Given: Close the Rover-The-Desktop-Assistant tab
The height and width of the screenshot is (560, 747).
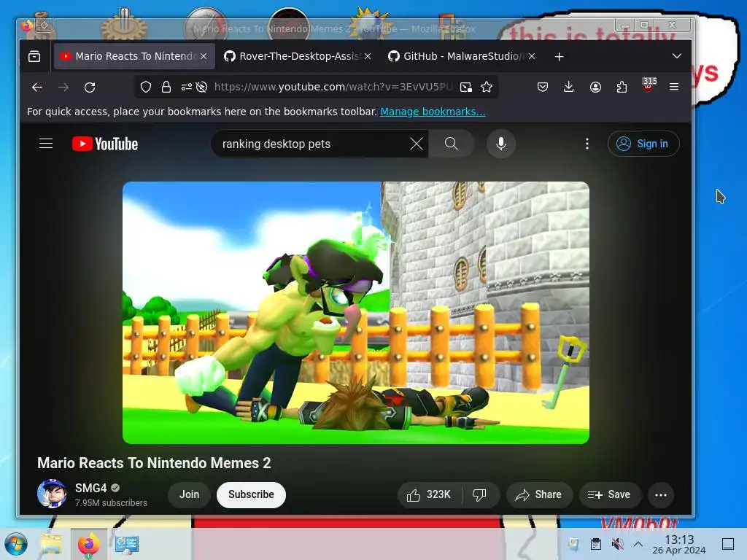Looking at the screenshot, I should (x=368, y=56).
